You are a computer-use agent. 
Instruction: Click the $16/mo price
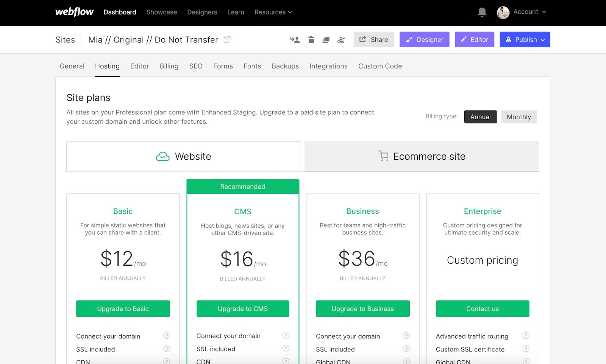(243, 259)
